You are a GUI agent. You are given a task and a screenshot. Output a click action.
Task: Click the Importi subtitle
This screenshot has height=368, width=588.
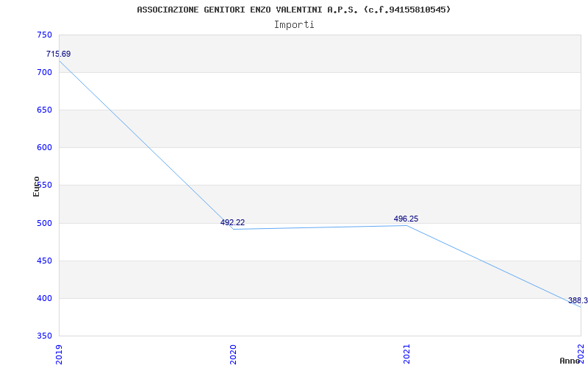coord(294,25)
